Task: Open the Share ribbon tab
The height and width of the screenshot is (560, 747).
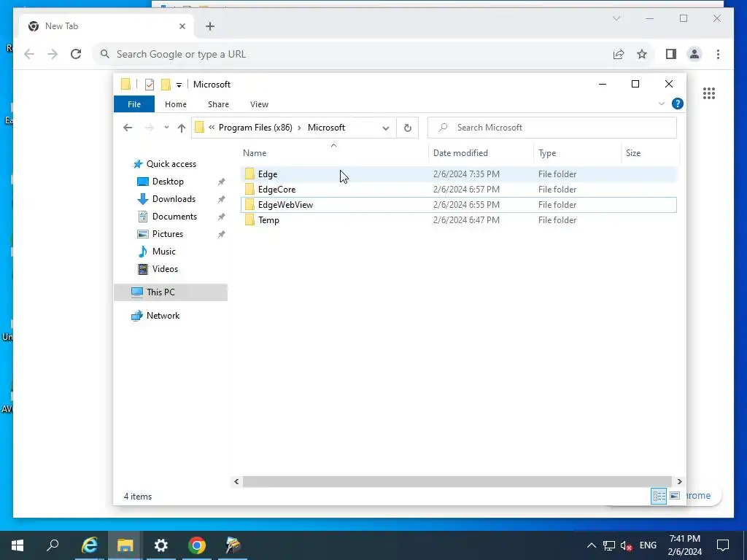Action: click(218, 104)
